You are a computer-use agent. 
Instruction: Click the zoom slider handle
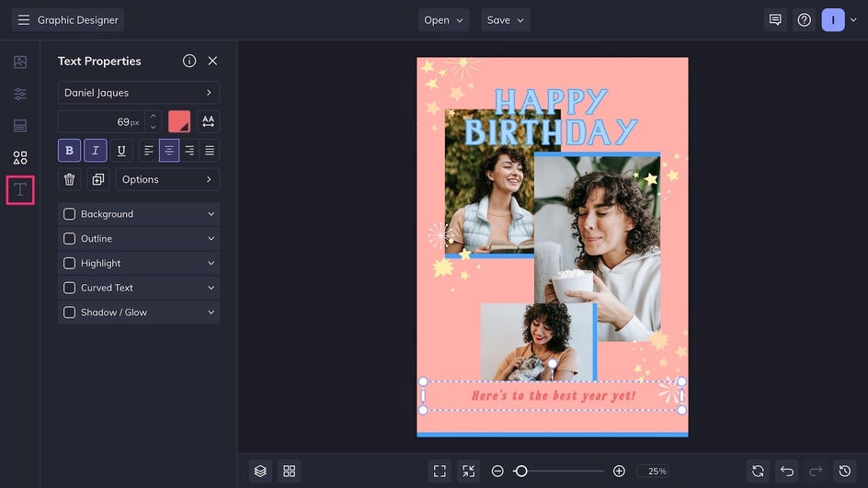click(520, 471)
